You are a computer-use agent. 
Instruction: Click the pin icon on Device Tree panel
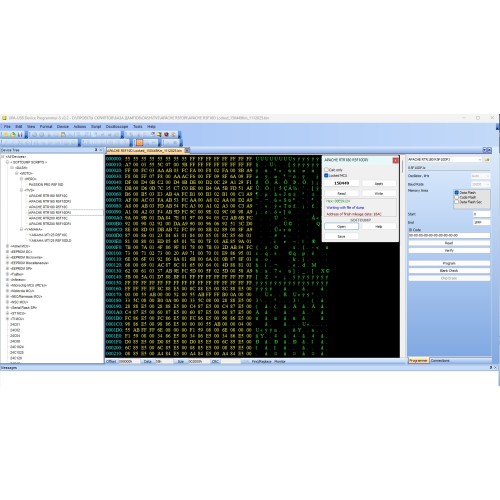(96, 150)
